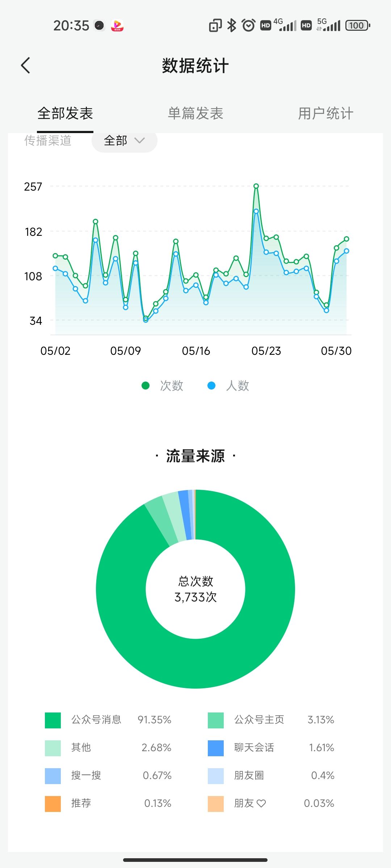Tap the 流量来源 section heading
Image resolution: width=391 pixels, height=868 pixels.
[x=195, y=456]
